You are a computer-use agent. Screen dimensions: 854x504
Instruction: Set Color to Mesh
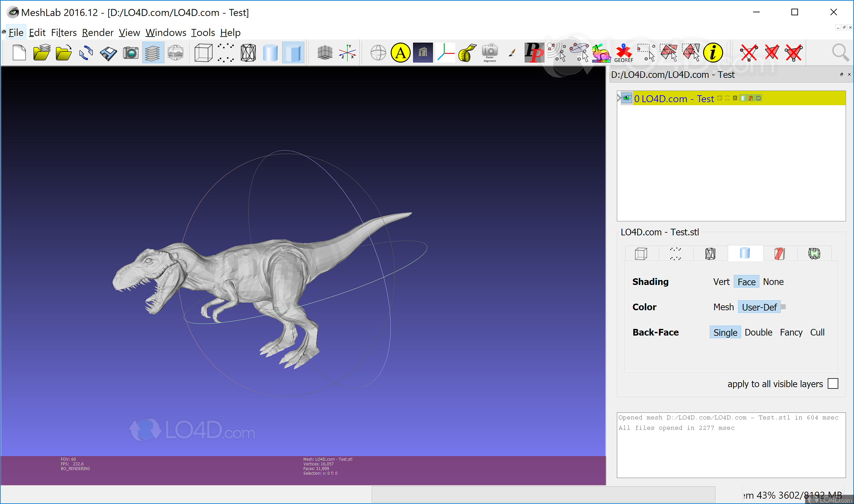pyautogui.click(x=723, y=307)
